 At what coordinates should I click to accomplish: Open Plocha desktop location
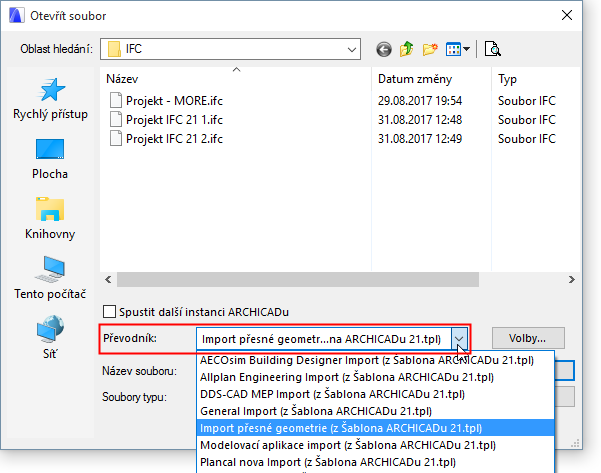[x=50, y=159]
